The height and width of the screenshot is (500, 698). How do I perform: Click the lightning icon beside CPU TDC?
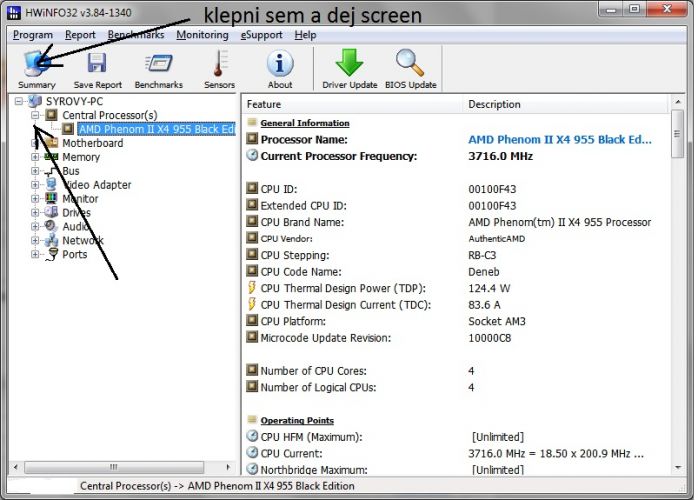click(252, 304)
